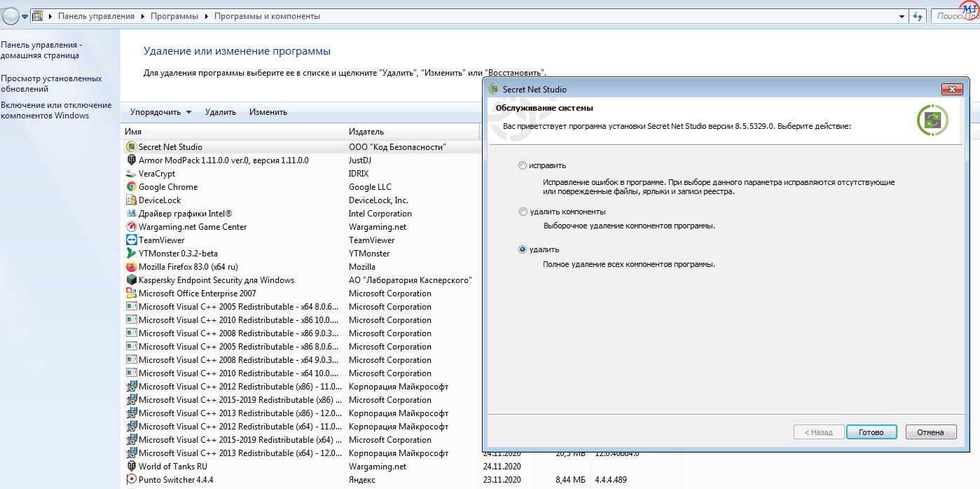980x489 pixels.
Task: Click the World of Tanks RU icon
Action: 131,467
